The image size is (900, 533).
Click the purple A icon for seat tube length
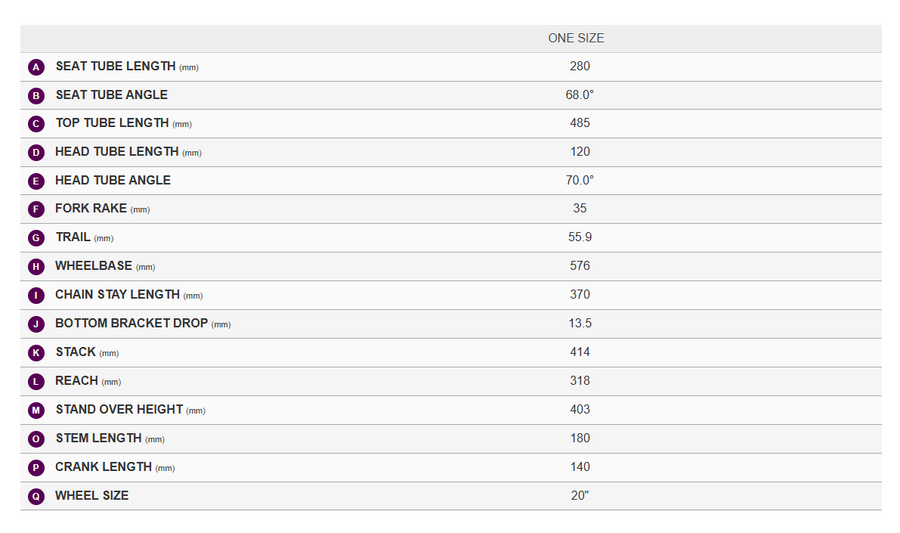(36, 67)
